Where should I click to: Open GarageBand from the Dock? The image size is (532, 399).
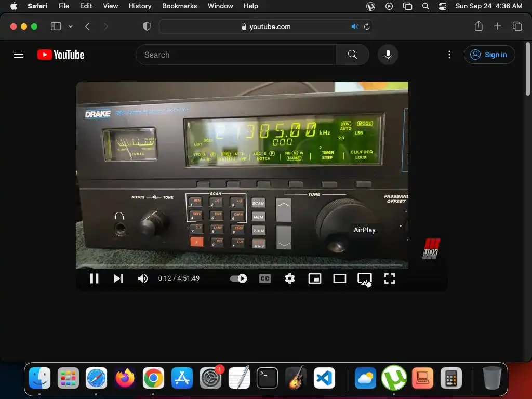(x=296, y=378)
